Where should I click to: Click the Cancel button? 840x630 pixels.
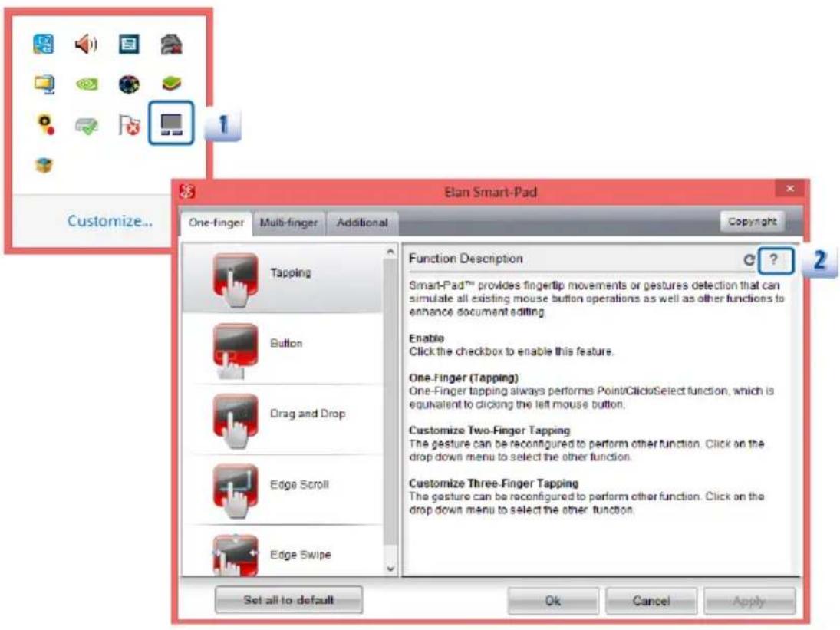click(x=651, y=601)
